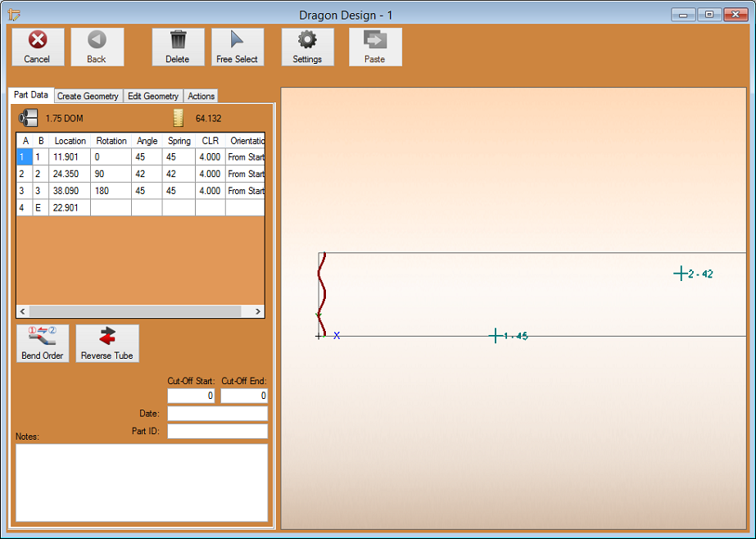Switch to the Part Data tab
756x539 pixels.
pos(31,95)
